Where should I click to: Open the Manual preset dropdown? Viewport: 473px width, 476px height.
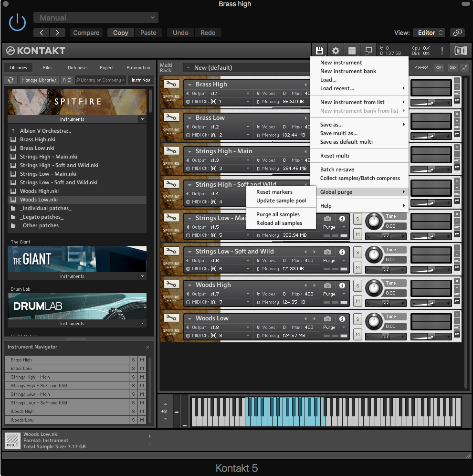click(x=96, y=18)
